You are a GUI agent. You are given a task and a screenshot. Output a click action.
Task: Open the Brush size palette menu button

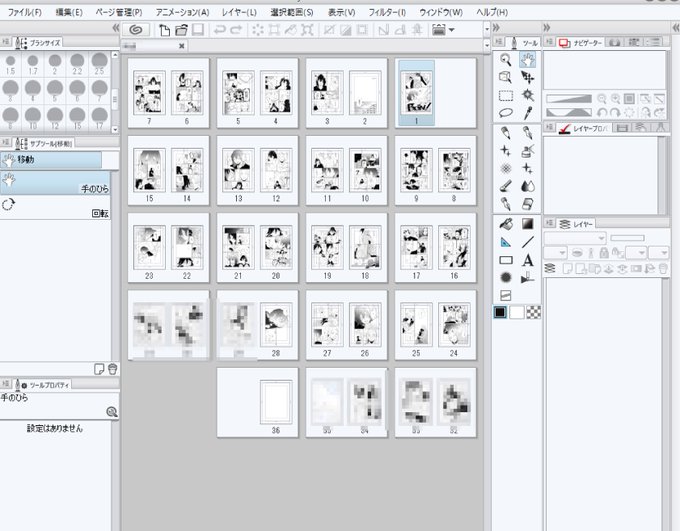click(x=6, y=42)
